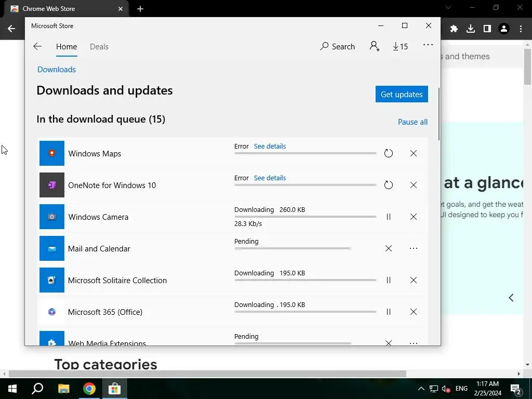
Task: Open the ENG language indicator
Action: coord(461,389)
